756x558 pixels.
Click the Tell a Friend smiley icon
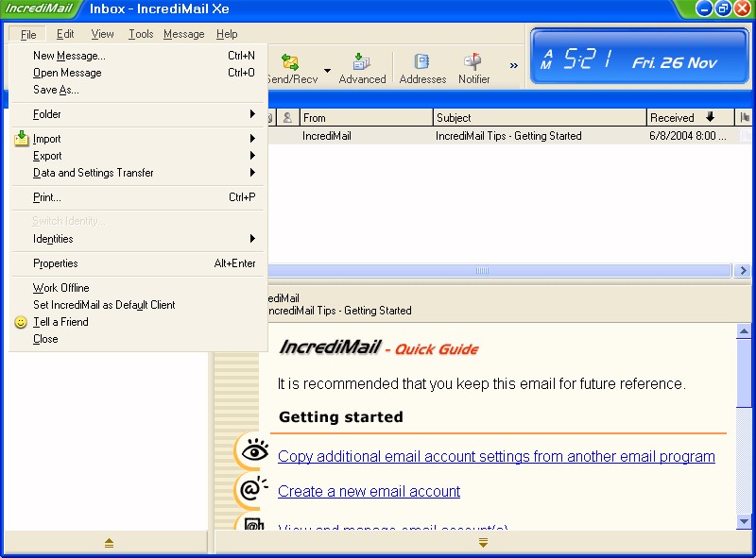coord(22,322)
